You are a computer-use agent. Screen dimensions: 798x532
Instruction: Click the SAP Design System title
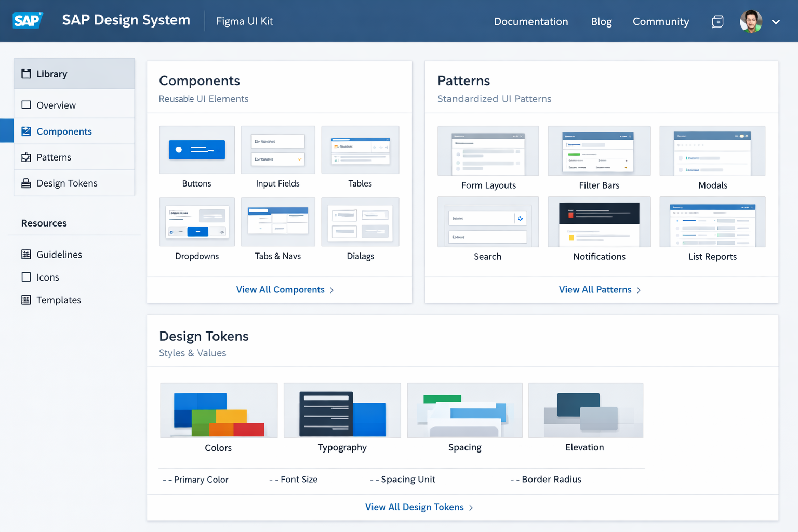click(126, 20)
